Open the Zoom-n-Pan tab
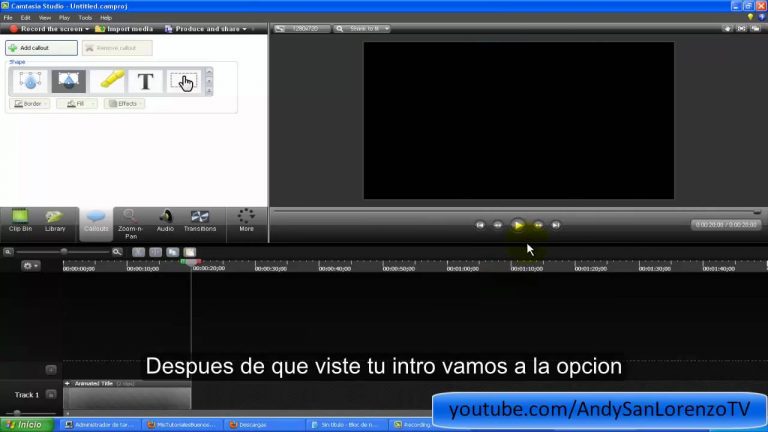The image size is (768, 432). 130,224
